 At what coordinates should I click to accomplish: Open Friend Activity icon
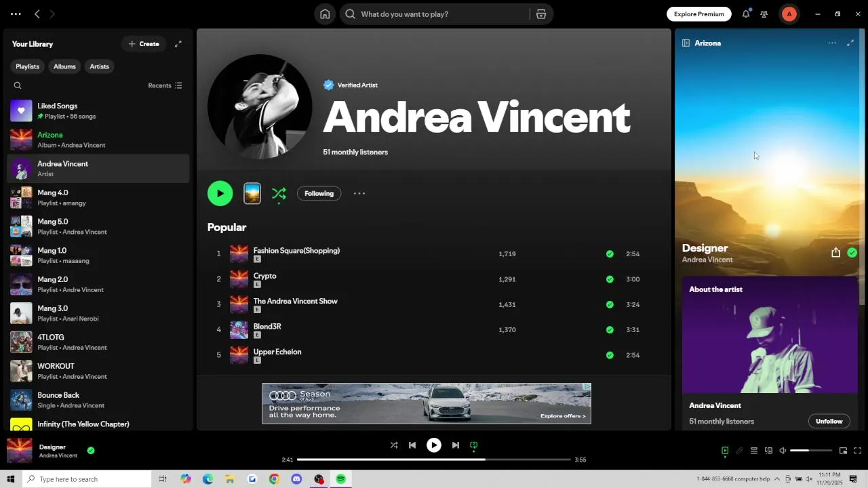(764, 14)
